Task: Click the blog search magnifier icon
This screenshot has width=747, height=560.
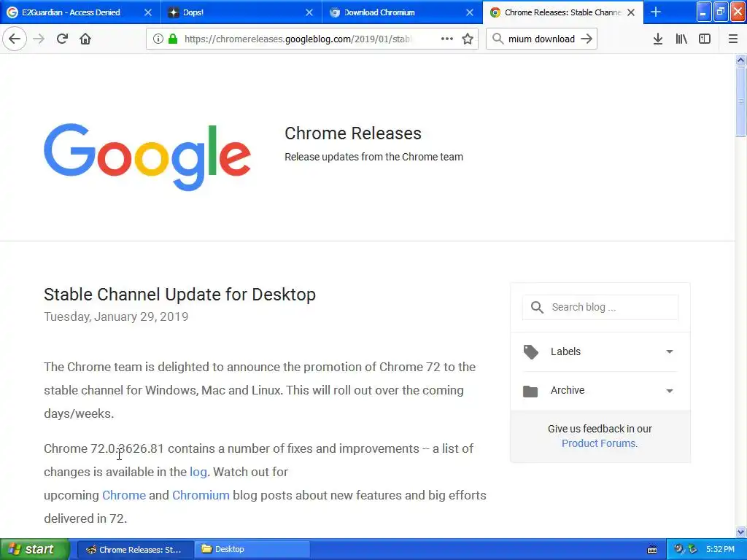Action: (537, 307)
